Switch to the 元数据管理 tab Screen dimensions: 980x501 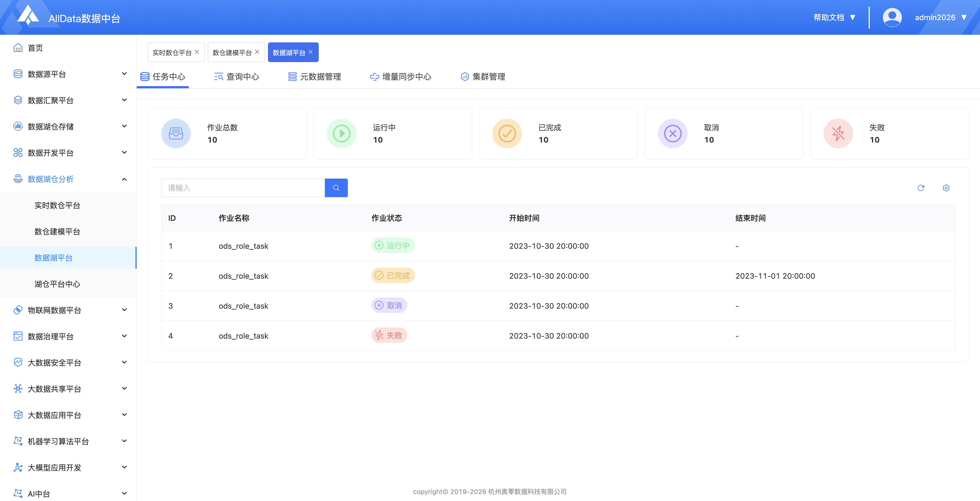point(314,77)
